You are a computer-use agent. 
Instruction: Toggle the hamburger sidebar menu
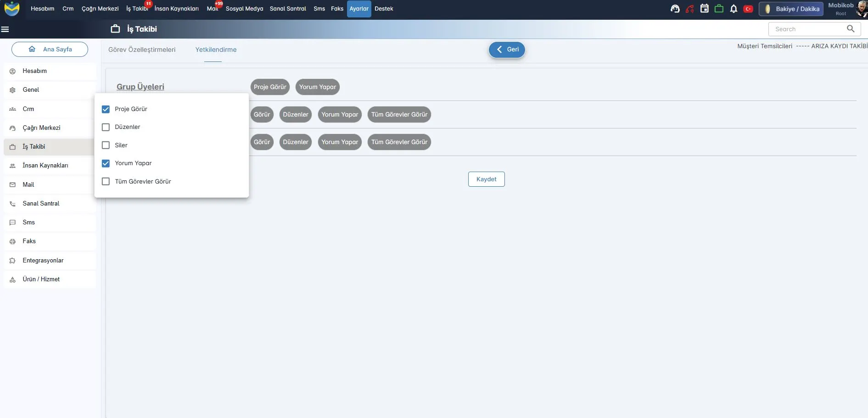pos(5,29)
